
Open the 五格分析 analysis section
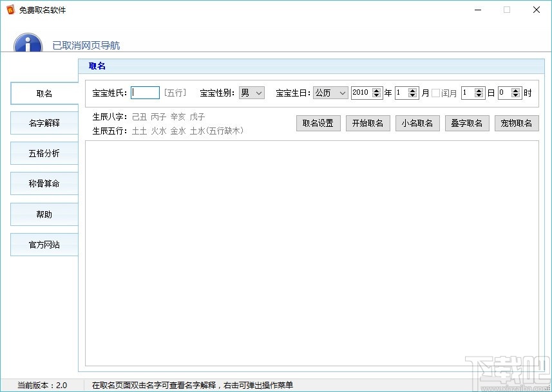tap(44, 153)
